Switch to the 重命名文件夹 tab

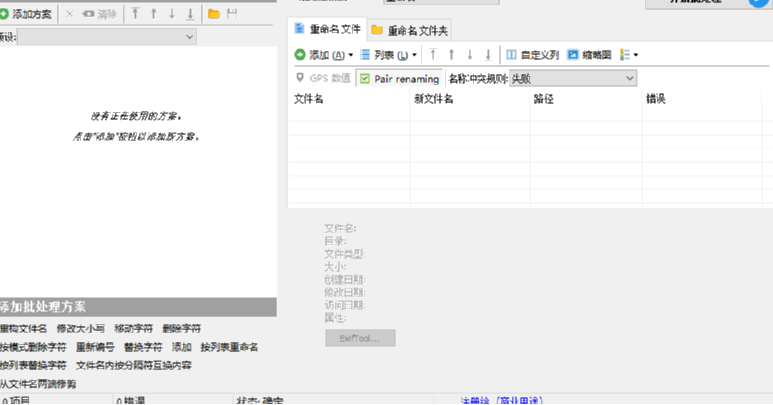click(410, 31)
